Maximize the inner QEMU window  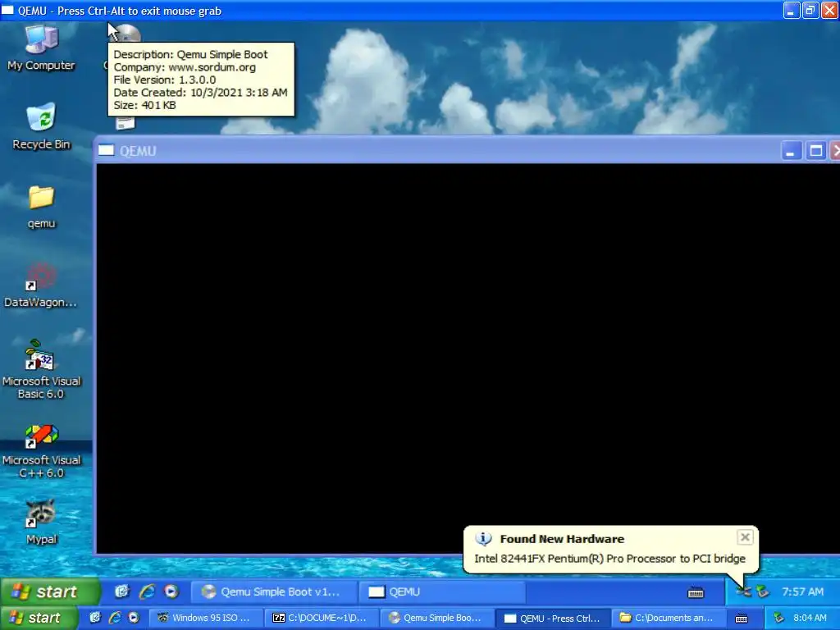[x=816, y=151]
